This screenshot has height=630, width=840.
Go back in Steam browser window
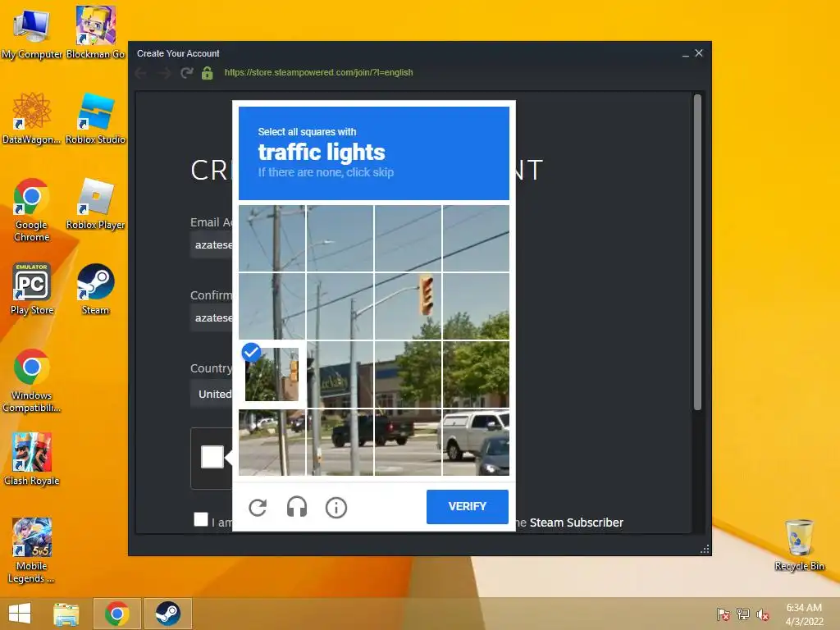(x=141, y=73)
